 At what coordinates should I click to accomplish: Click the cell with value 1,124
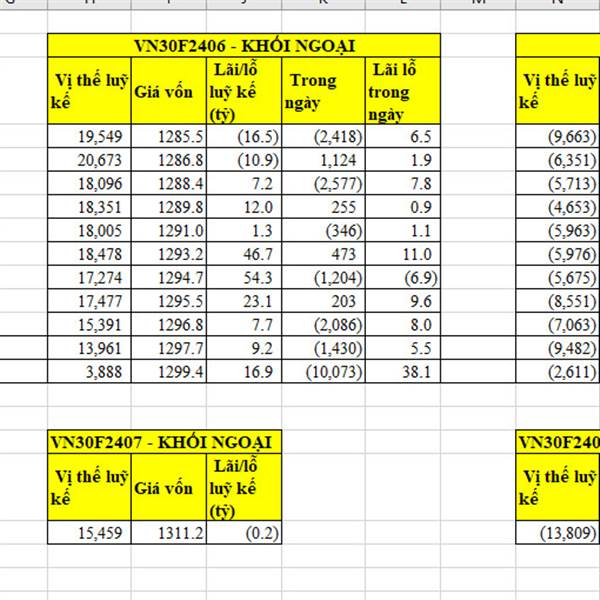pyautogui.click(x=323, y=160)
